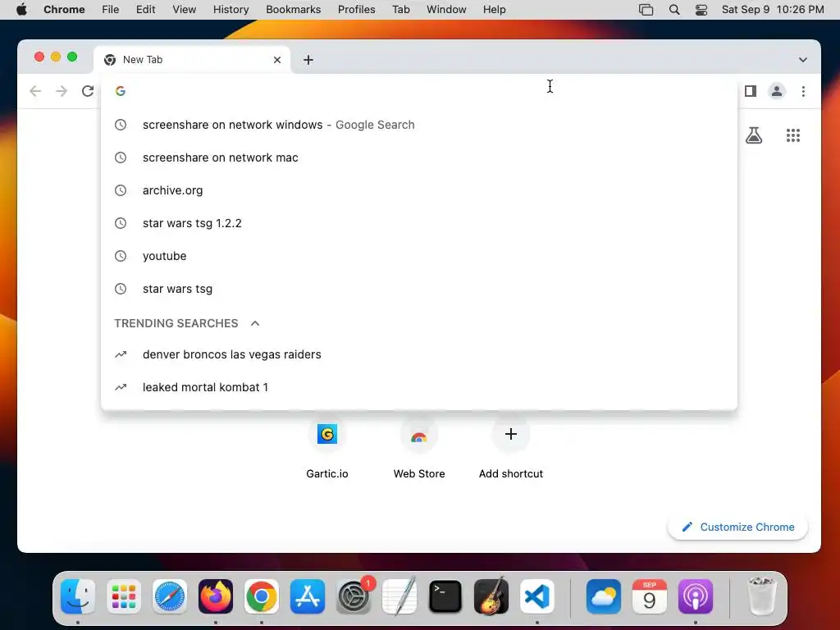
Task: Click the Stage Manager menu bar icon
Action: point(646,10)
